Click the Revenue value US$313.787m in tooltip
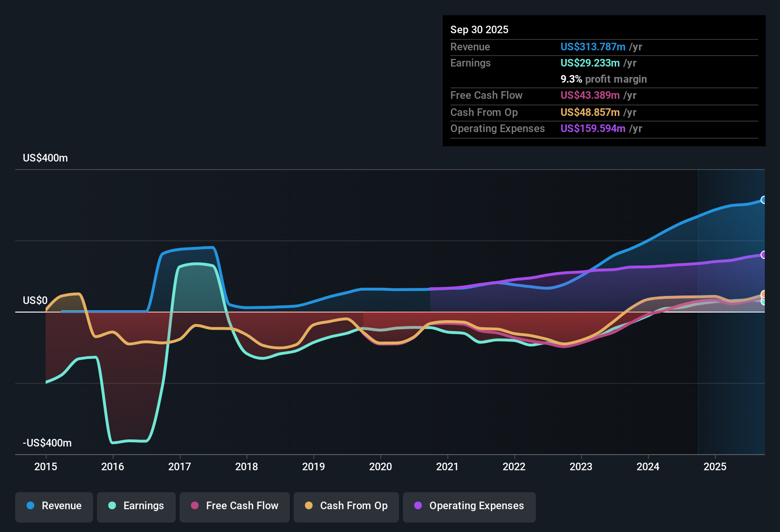Viewport: 780px width, 532px height. pyautogui.click(x=593, y=47)
